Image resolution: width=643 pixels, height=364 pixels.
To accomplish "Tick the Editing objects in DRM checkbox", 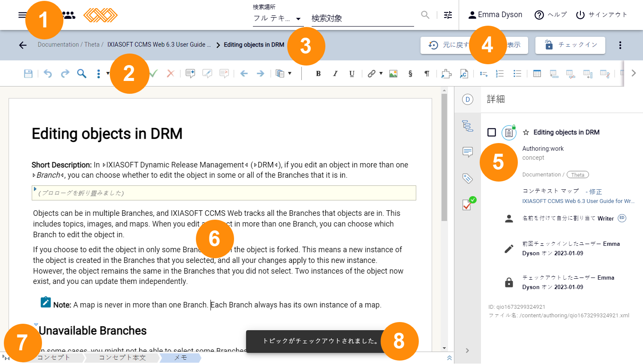I will (x=492, y=132).
